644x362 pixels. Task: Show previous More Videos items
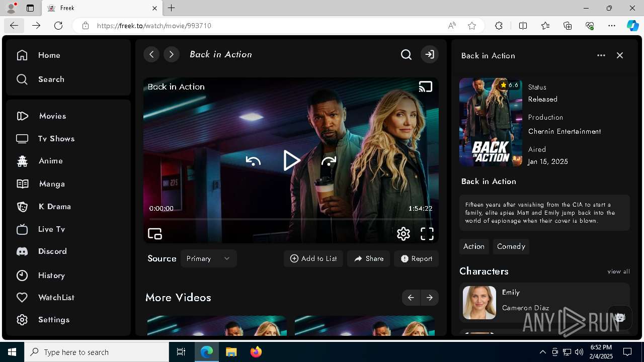[411, 298]
